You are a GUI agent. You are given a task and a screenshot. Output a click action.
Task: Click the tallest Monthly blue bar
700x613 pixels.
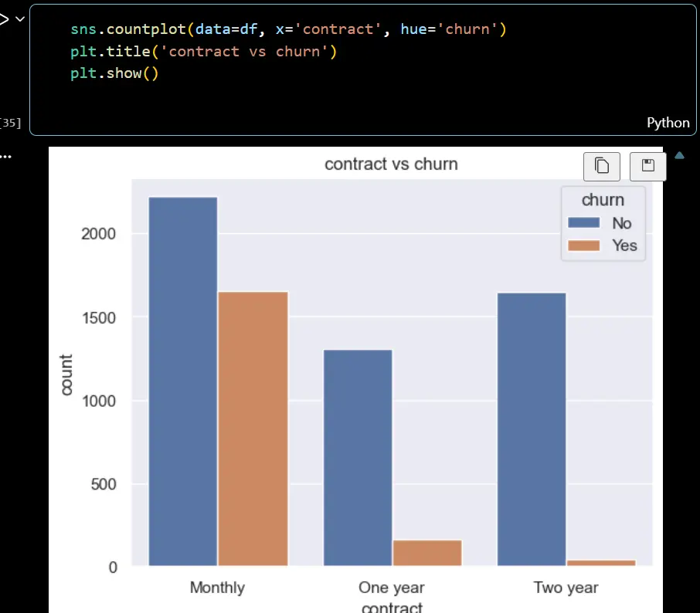coord(182,378)
